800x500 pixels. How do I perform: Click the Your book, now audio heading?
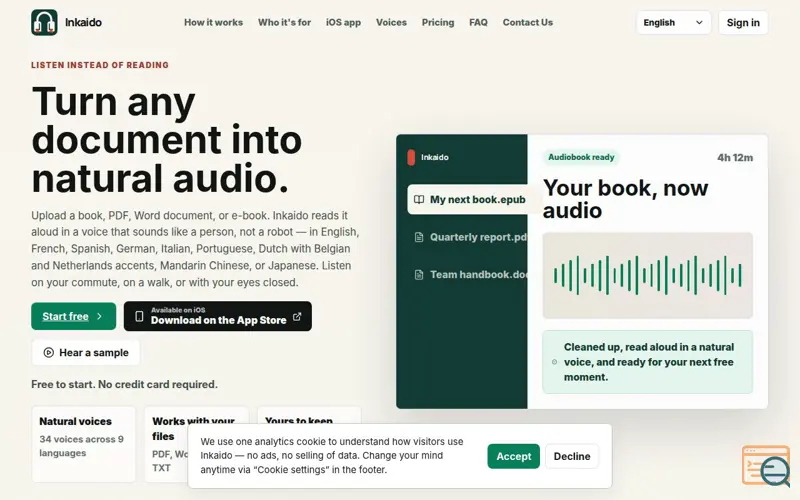click(x=626, y=199)
